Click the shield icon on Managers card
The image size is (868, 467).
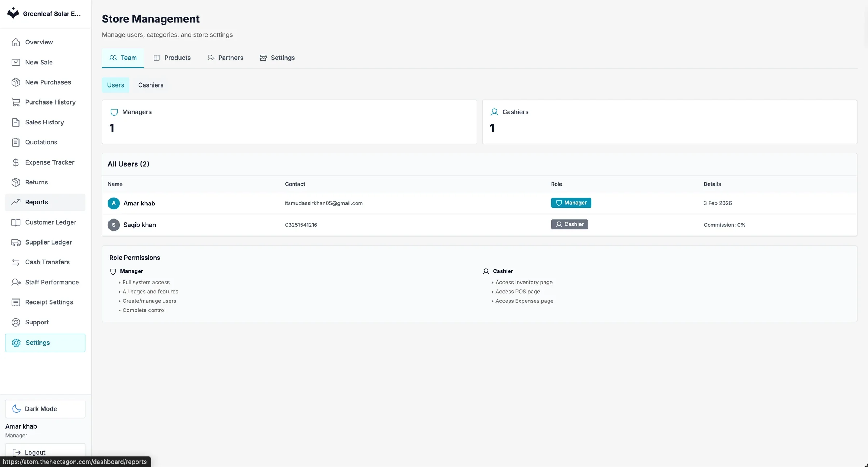114,112
